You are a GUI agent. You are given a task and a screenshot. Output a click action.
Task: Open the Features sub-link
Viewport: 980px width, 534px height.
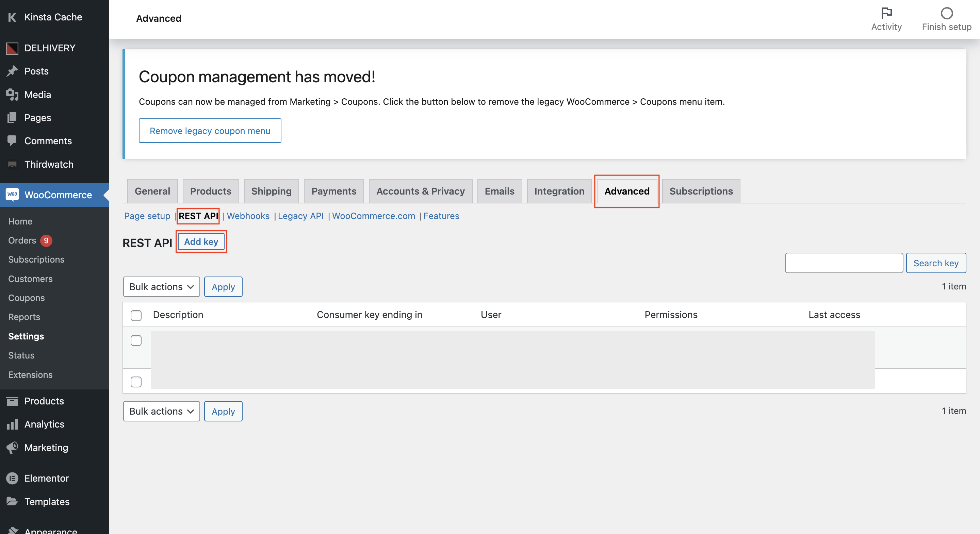click(x=441, y=216)
